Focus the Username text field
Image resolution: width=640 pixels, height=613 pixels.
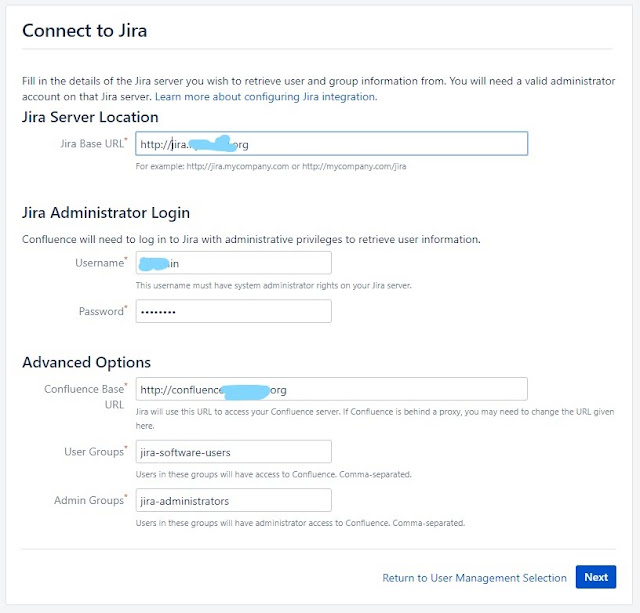click(233, 263)
